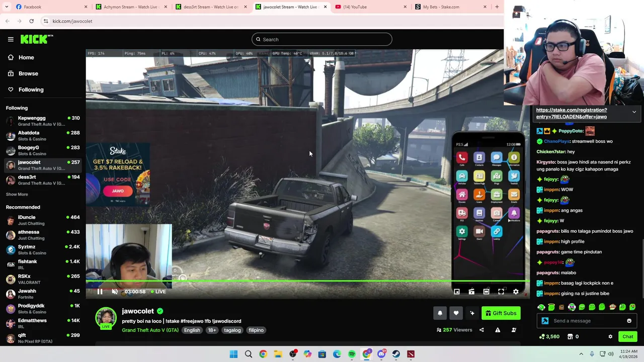This screenshot has height=362, width=644.
Task: Click the Gift Subs button
Action: pos(501,313)
